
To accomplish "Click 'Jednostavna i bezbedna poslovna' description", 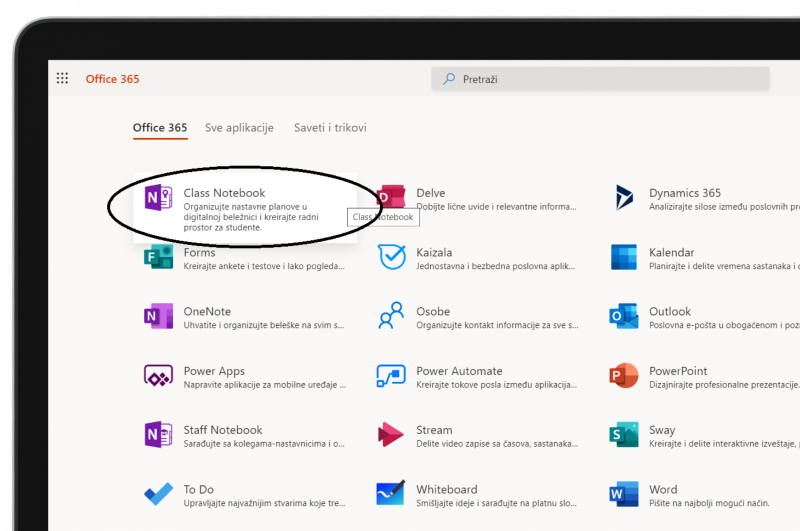I will tap(495, 266).
